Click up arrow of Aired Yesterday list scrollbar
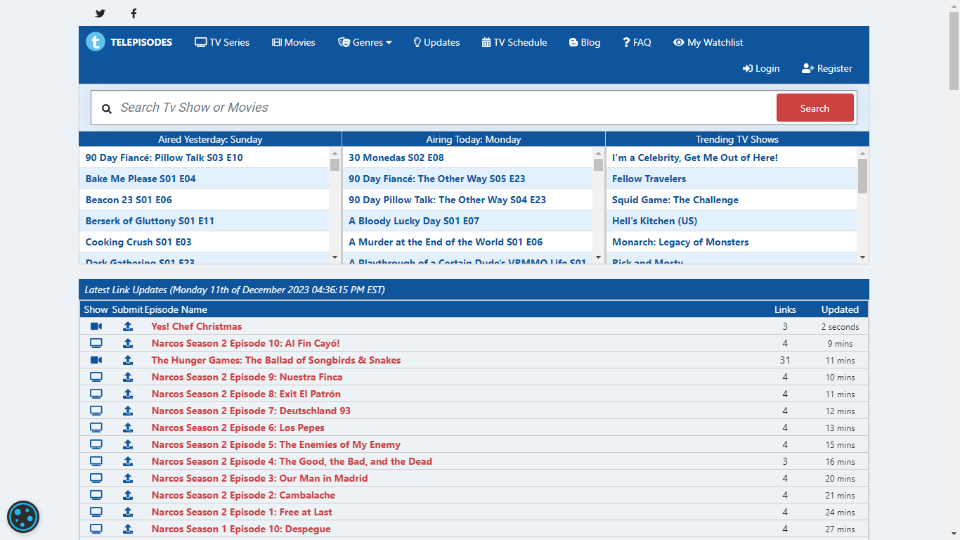The width and height of the screenshot is (960, 540). tap(334, 153)
